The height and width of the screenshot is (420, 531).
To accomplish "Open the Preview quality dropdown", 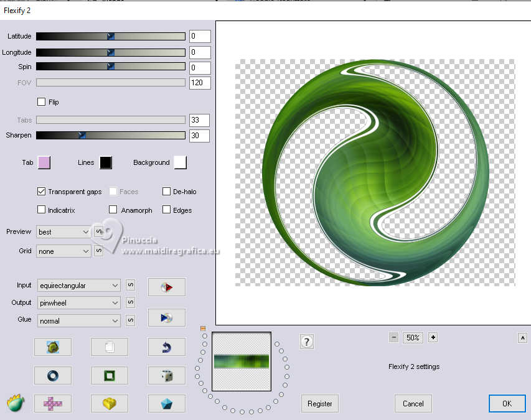I will (63, 232).
